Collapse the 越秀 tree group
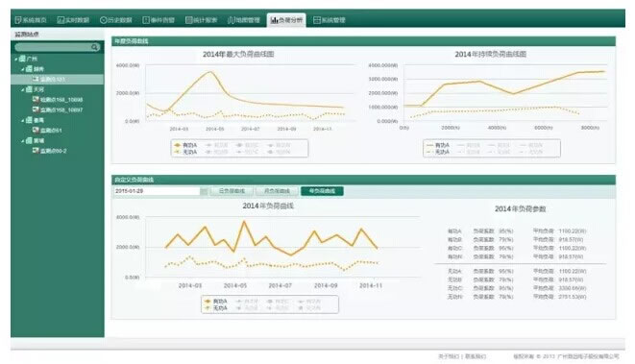Viewport: 635px width, 364px height. point(23,69)
